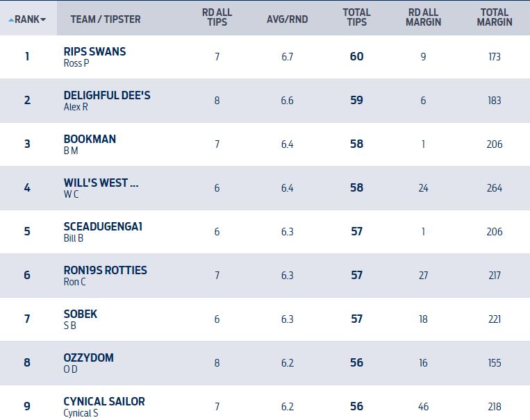The width and height of the screenshot is (530, 420).
Task: Click the TOTAL MARGIN column header
Action: [495, 17]
